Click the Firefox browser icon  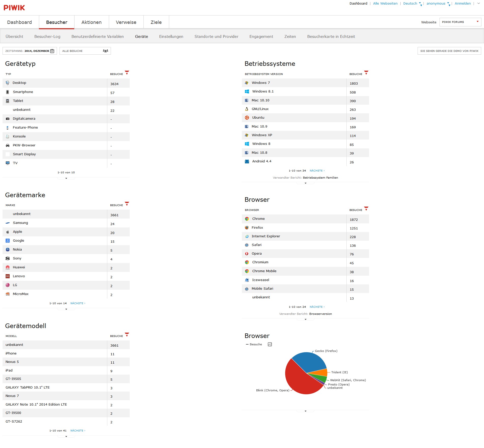pyautogui.click(x=247, y=228)
